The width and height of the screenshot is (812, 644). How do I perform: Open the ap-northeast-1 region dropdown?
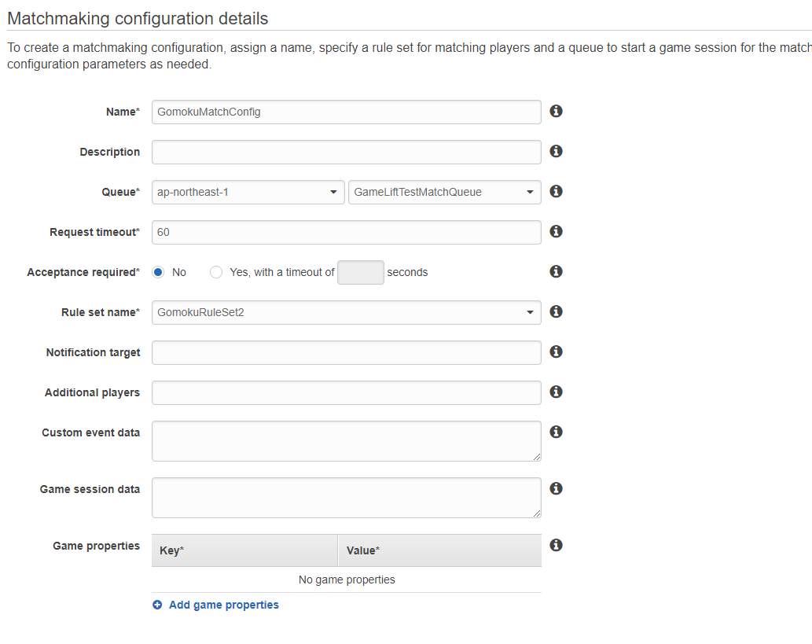(248, 192)
